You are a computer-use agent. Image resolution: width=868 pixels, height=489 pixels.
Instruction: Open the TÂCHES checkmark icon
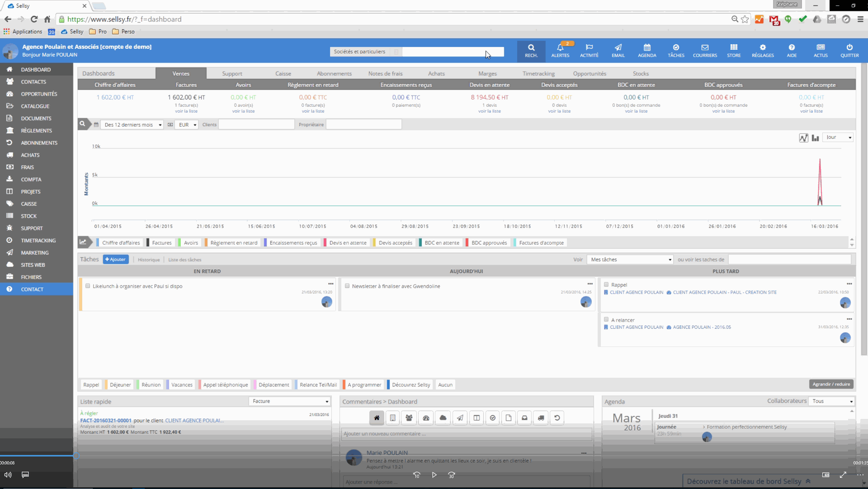point(676,51)
